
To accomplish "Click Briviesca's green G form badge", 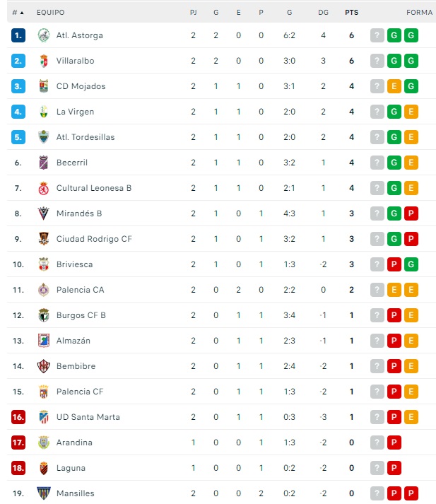I will click(411, 264).
